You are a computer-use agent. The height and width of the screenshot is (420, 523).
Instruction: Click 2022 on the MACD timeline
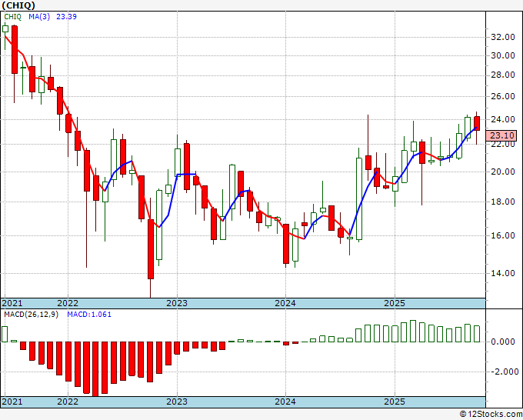tap(68, 402)
